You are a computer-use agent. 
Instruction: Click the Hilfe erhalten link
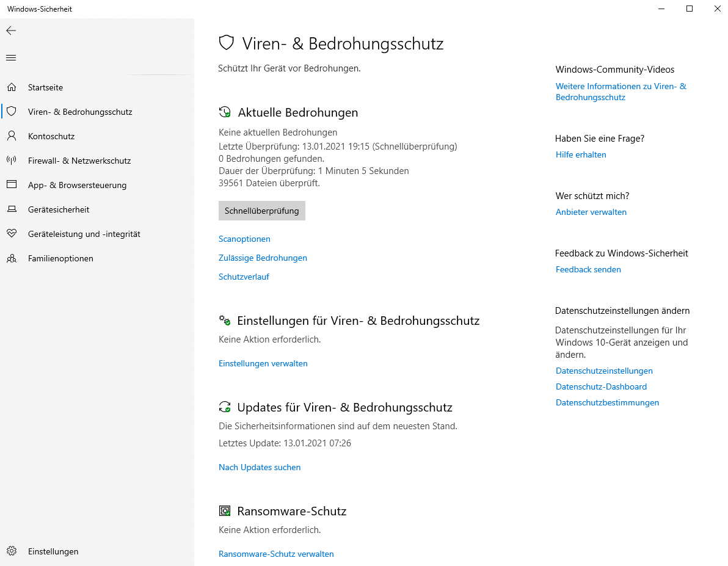[581, 154]
